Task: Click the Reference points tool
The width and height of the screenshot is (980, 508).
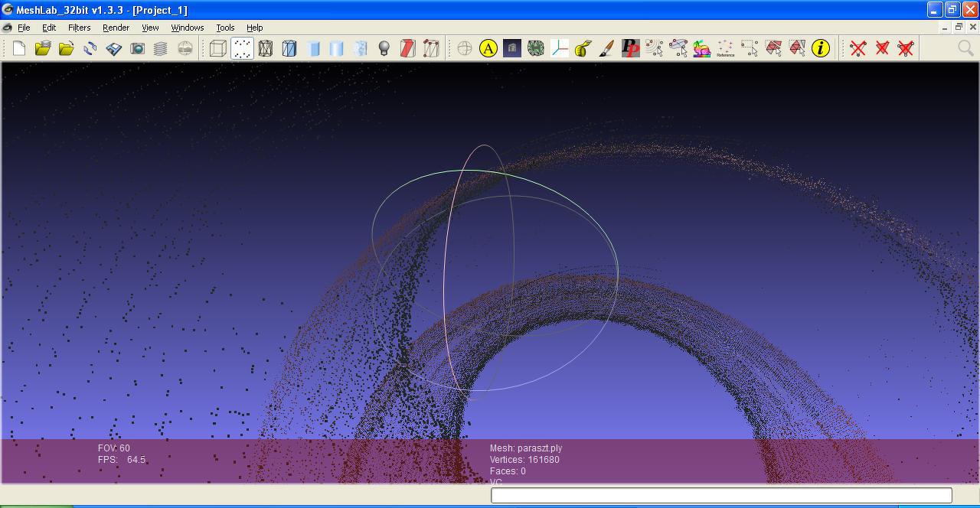Action: [726, 48]
